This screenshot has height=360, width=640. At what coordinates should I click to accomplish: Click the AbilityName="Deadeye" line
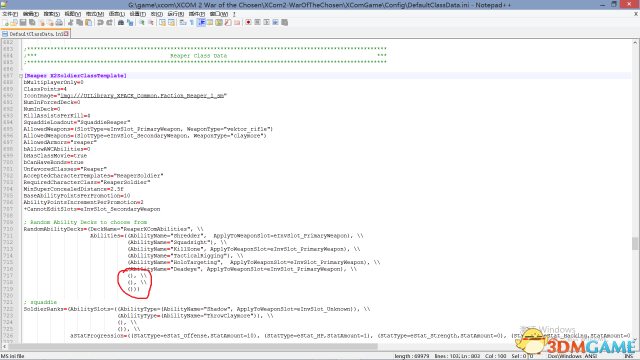tap(242, 269)
